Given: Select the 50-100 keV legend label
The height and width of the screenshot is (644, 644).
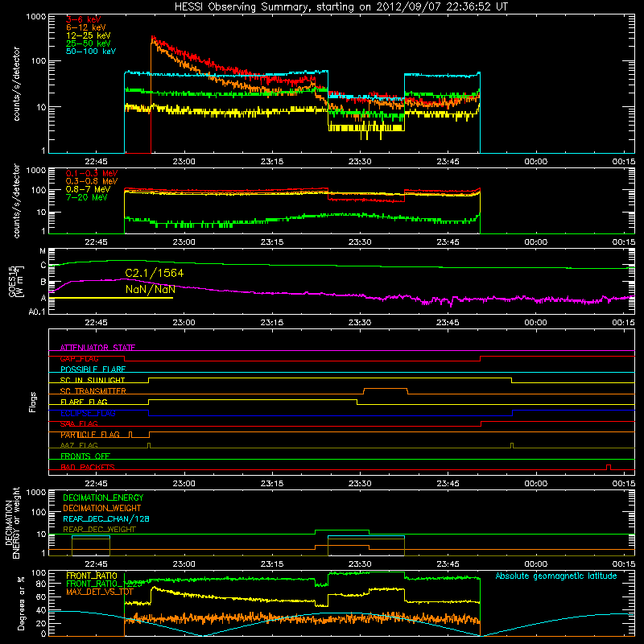Looking at the screenshot, I should [91, 52].
